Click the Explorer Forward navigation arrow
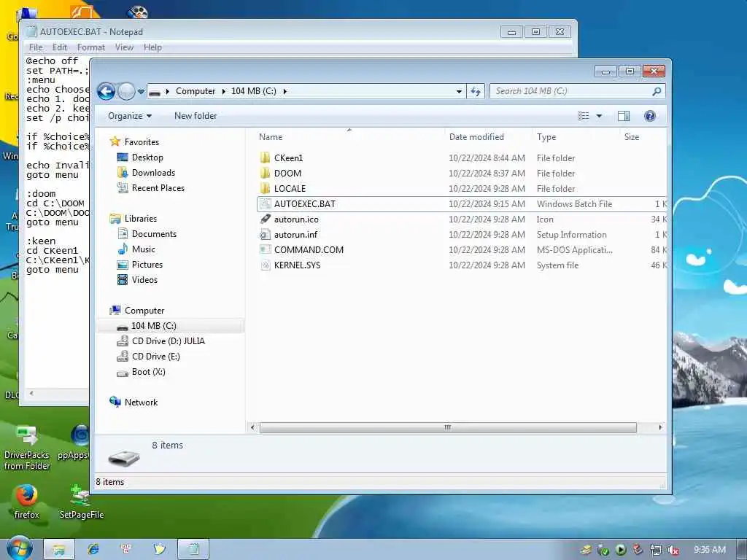The width and height of the screenshot is (747, 560). point(126,91)
